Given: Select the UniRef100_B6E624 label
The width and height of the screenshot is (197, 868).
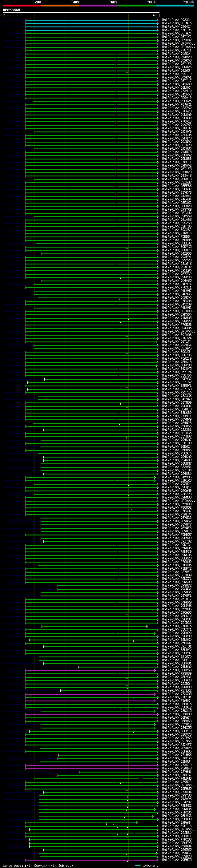Looking at the screenshot, I should pyautogui.click(x=177, y=446).
